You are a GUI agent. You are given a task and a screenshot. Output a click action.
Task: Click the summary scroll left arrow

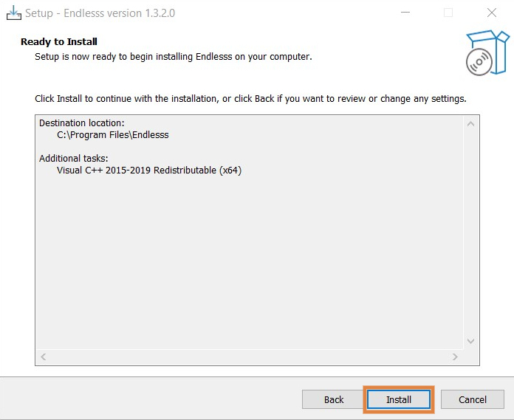click(x=44, y=357)
